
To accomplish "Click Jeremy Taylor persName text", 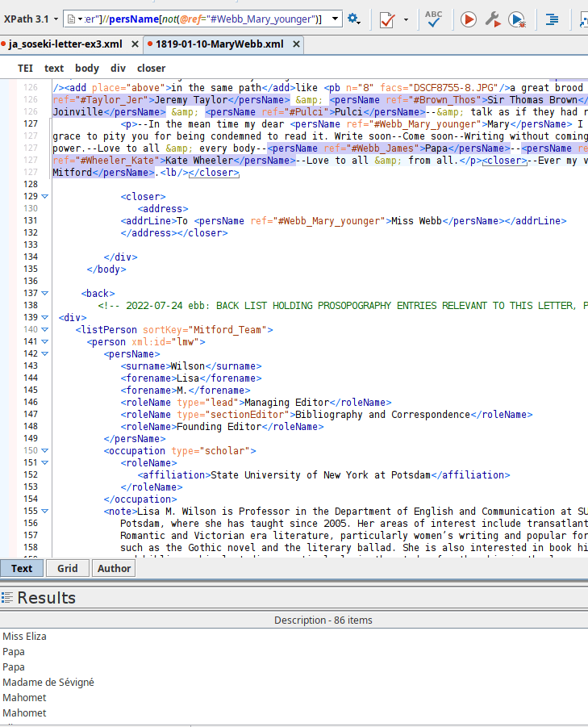I will 191,100.
